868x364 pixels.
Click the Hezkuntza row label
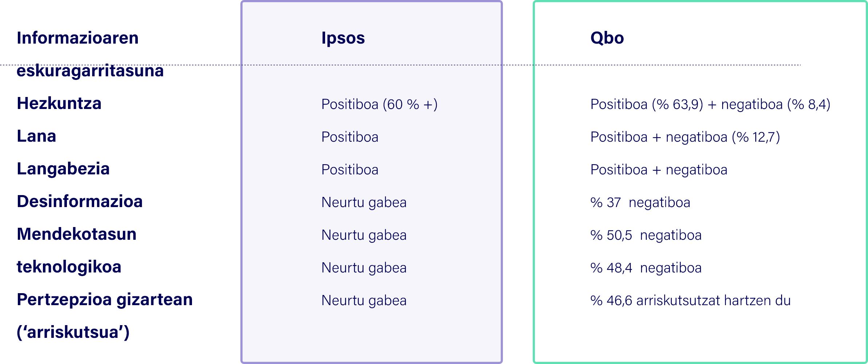coord(59,104)
